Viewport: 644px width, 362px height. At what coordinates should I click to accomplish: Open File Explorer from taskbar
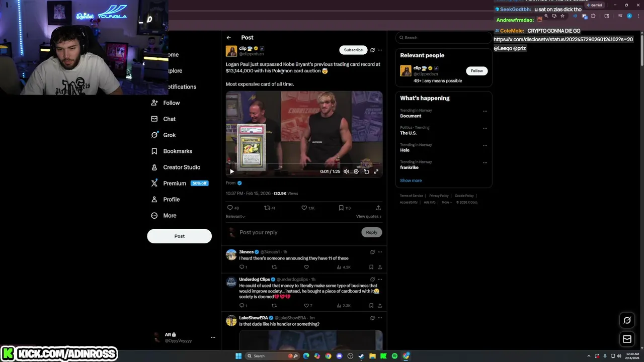coord(372,356)
